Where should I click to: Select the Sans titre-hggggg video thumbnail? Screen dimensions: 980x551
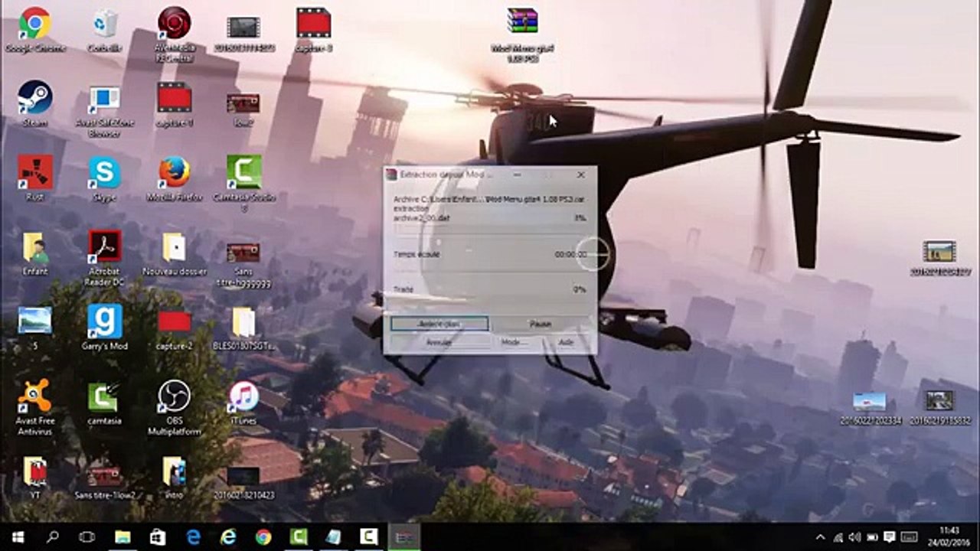(243, 265)
